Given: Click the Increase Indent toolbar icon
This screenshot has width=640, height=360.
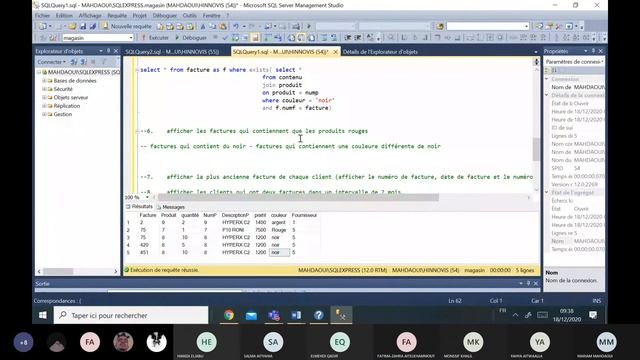Looking at the screenshot, I should pos(358,38).
